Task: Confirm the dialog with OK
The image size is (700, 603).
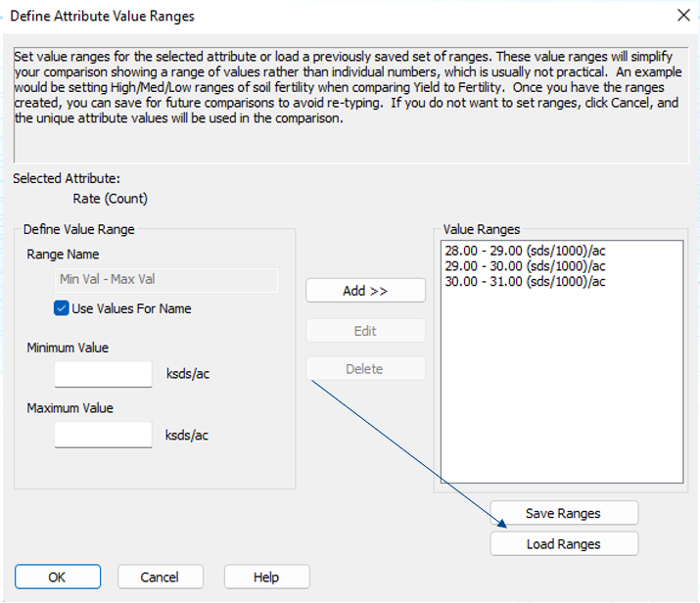Action: 58,577
